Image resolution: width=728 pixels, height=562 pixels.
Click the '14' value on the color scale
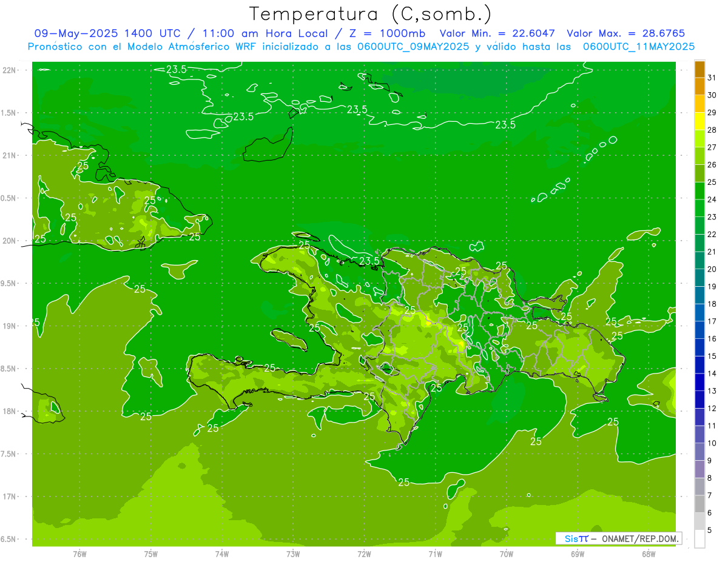712,373
